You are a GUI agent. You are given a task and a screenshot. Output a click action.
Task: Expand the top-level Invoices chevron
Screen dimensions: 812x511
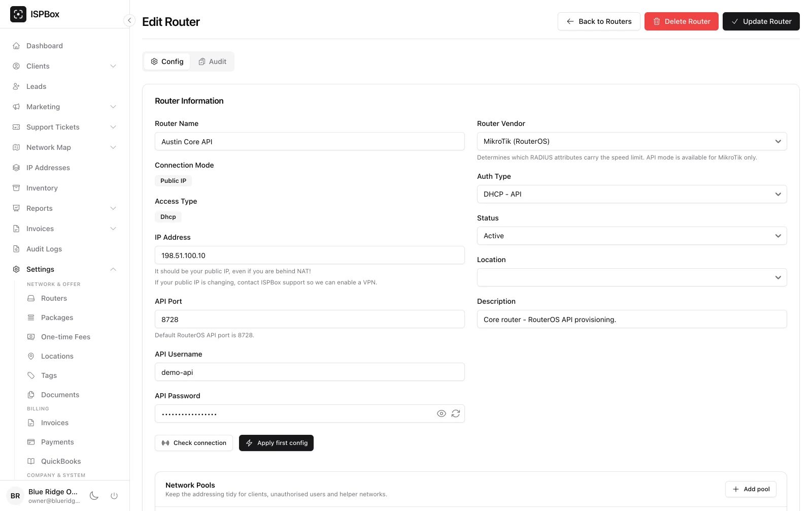pos(113,229)
